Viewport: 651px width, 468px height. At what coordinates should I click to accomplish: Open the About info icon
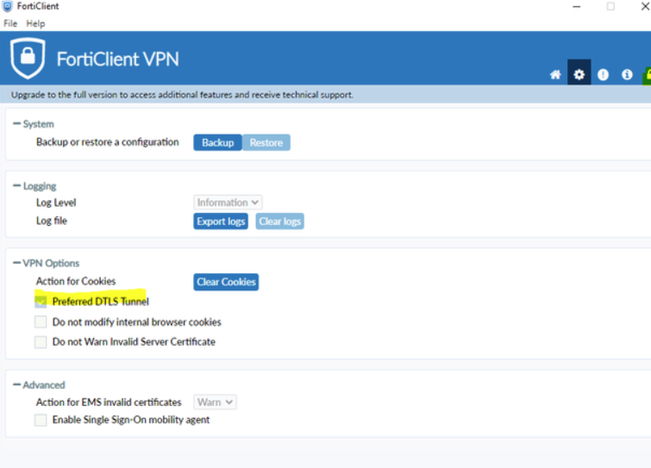tap(627, 74)
